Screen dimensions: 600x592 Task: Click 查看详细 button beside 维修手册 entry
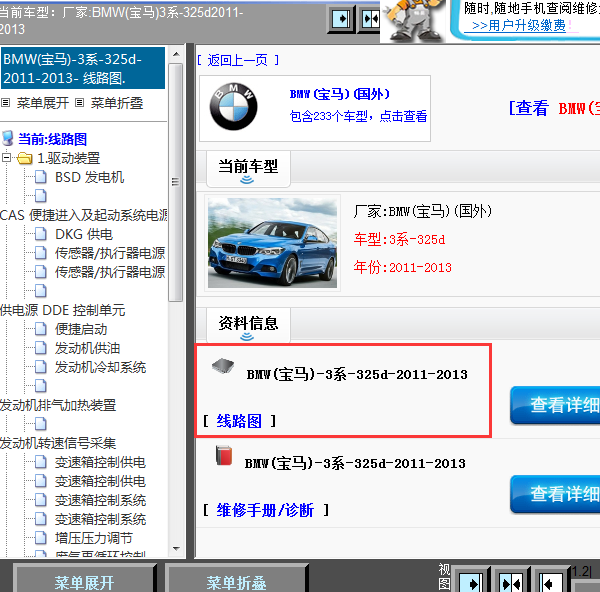pyautogui.click(x=555, y=494)
